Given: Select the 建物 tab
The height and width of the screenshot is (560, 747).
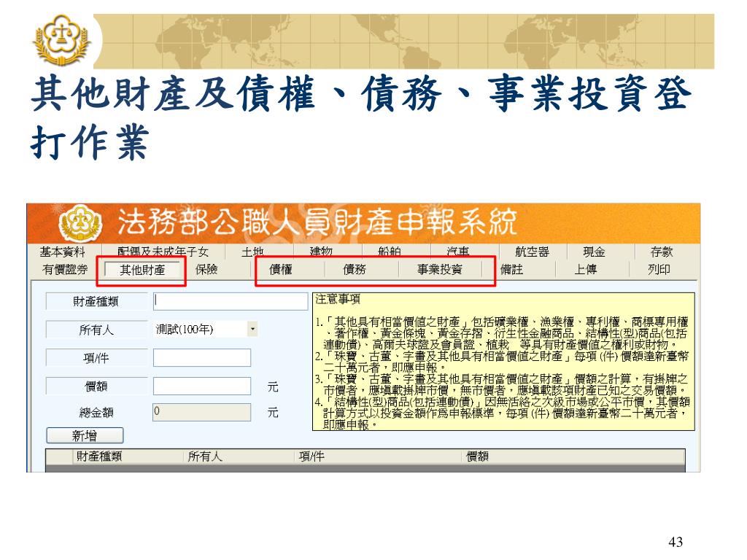Looking at the screenshot, I should [x=321, y=252].
